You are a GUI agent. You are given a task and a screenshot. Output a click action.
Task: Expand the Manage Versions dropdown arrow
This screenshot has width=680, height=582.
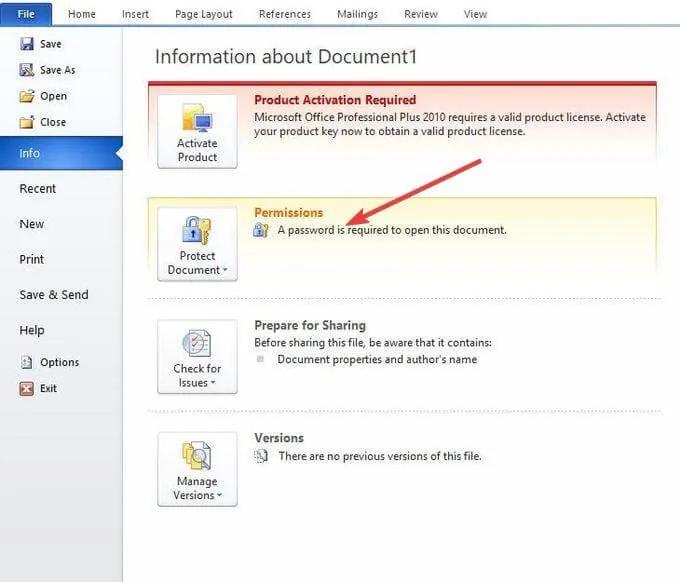click(219, 495)
